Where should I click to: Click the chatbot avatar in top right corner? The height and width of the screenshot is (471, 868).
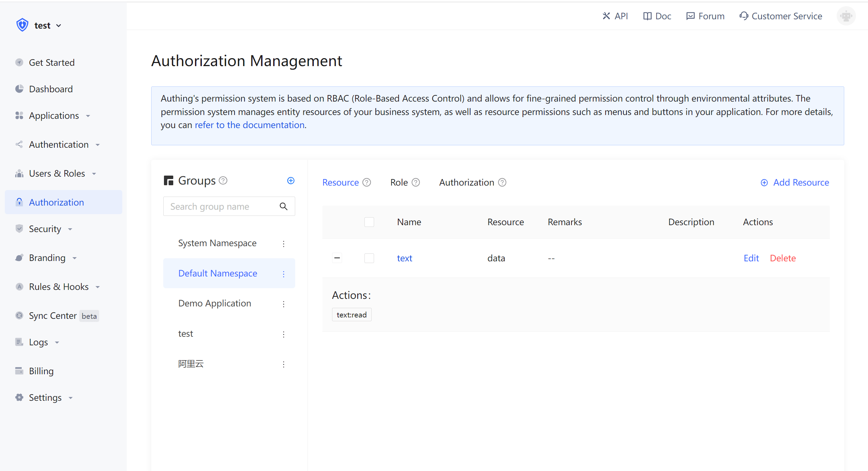(846, 16)
